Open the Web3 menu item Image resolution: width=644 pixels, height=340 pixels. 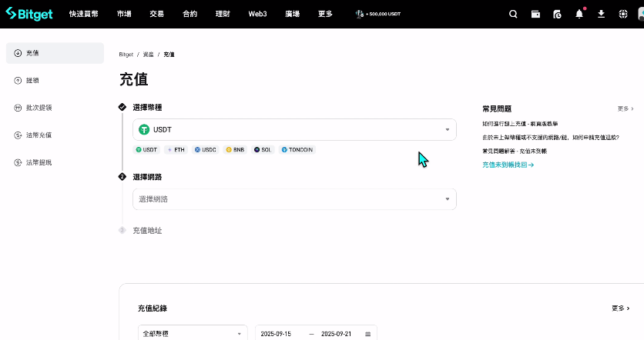click(257, 14)
